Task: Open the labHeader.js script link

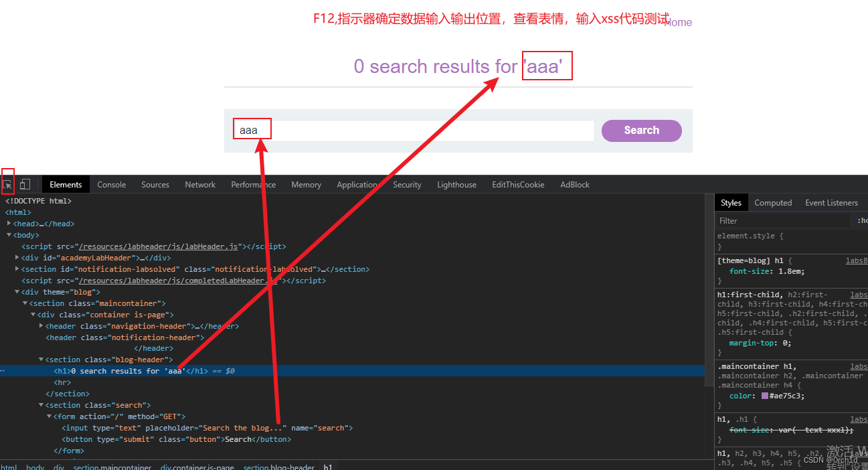Action: click(x=160, y=246)
